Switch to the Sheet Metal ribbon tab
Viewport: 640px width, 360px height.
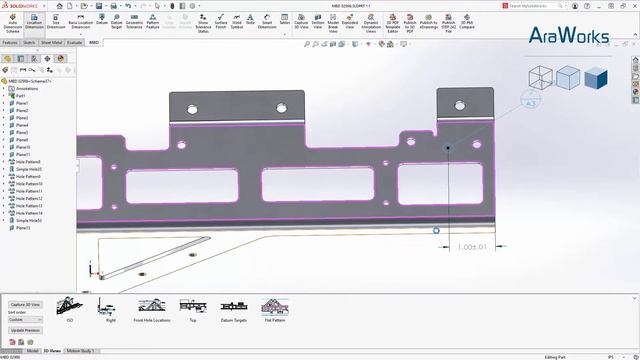(x=51, y=42)
